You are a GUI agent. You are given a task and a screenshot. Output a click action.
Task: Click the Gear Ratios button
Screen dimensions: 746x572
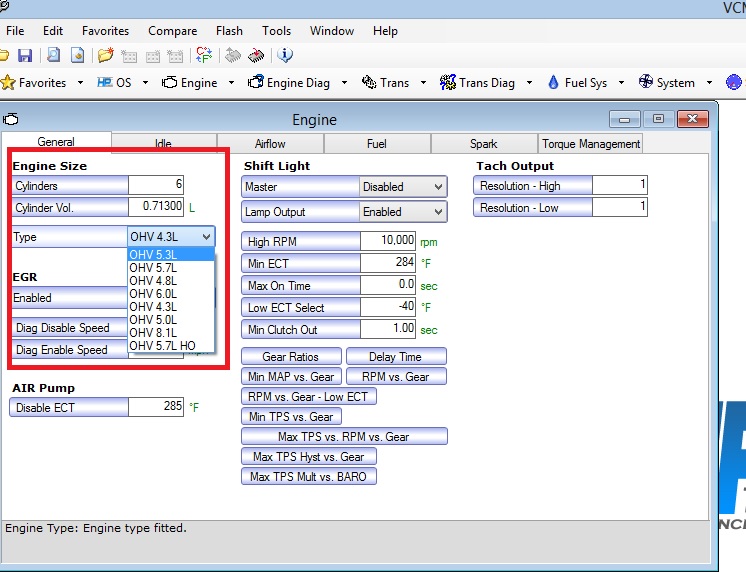[290, 357]
